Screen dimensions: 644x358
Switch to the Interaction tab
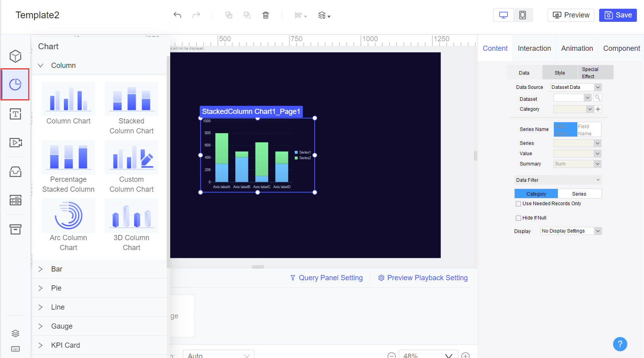pos(534,48)
